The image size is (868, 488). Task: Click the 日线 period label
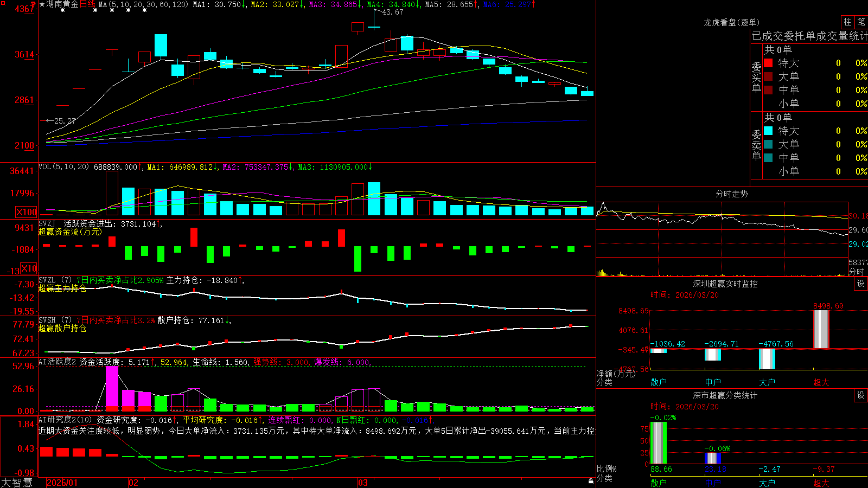tap(87, 4)
